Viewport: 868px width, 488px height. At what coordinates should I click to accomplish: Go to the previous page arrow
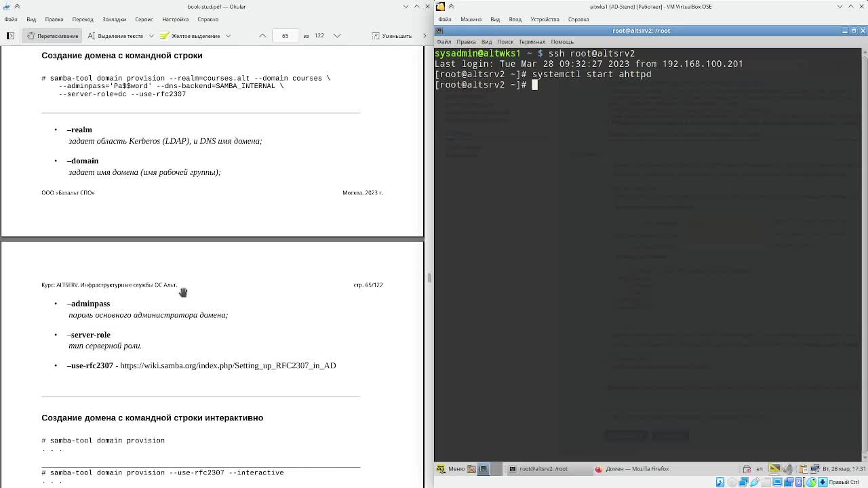pos(262,35)
